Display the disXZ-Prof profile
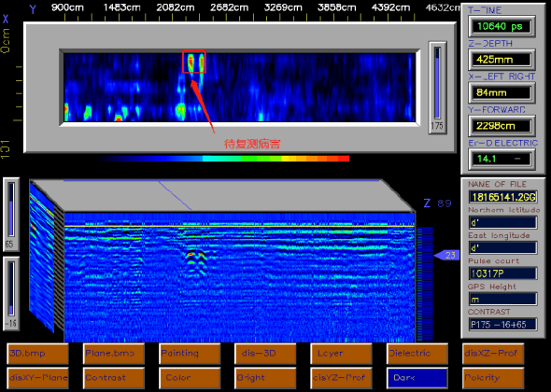Screen dimensions: 551x392 click(x=493, y=354)
